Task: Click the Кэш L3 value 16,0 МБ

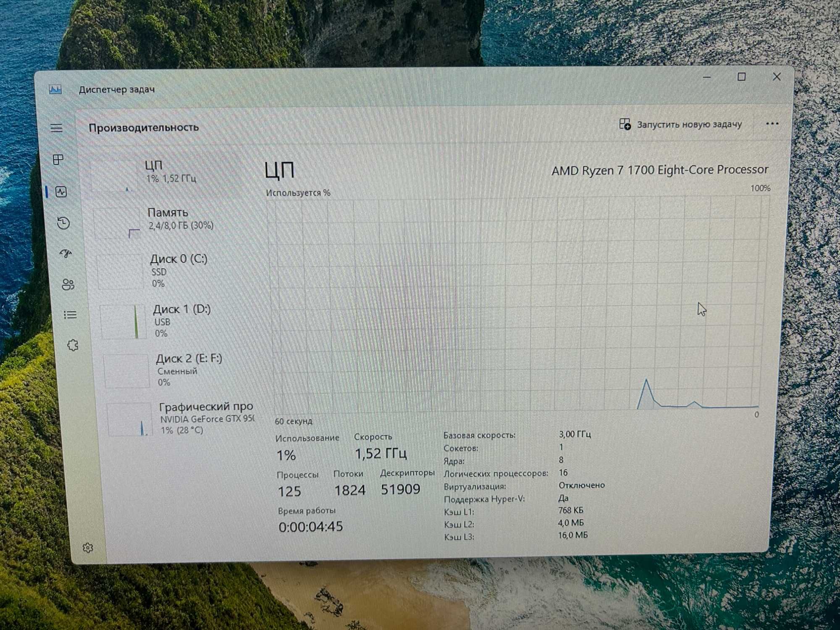Action: click(573, 535)
